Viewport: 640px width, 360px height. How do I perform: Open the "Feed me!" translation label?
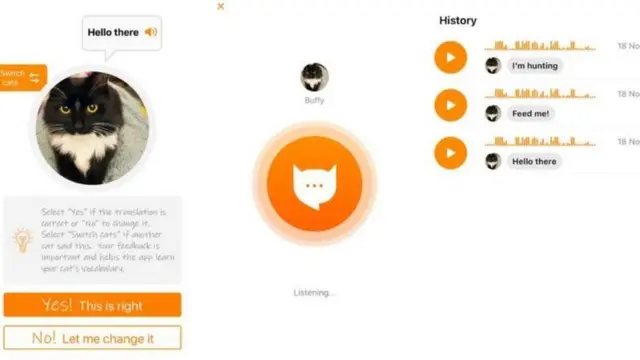[x=531, y=113]
